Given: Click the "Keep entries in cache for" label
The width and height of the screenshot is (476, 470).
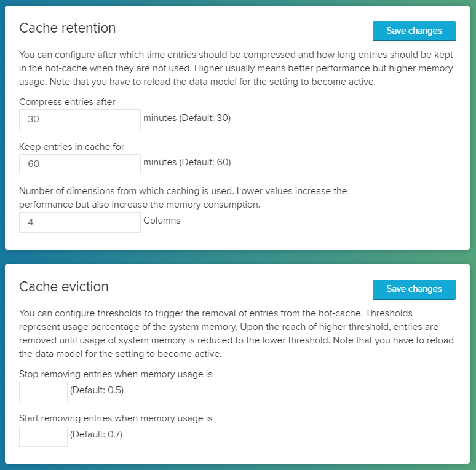Looking at the screenshot, I should click(71, 147).
